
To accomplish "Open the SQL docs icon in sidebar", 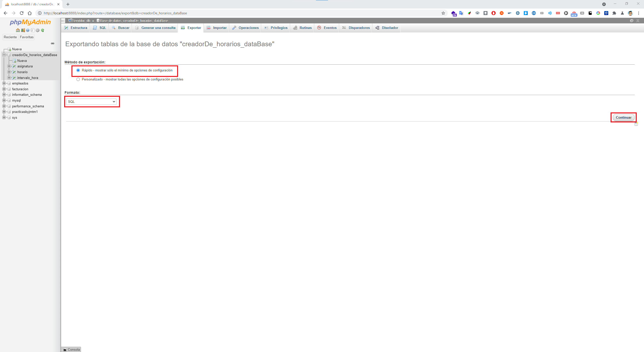I will (x=32, y=30).
